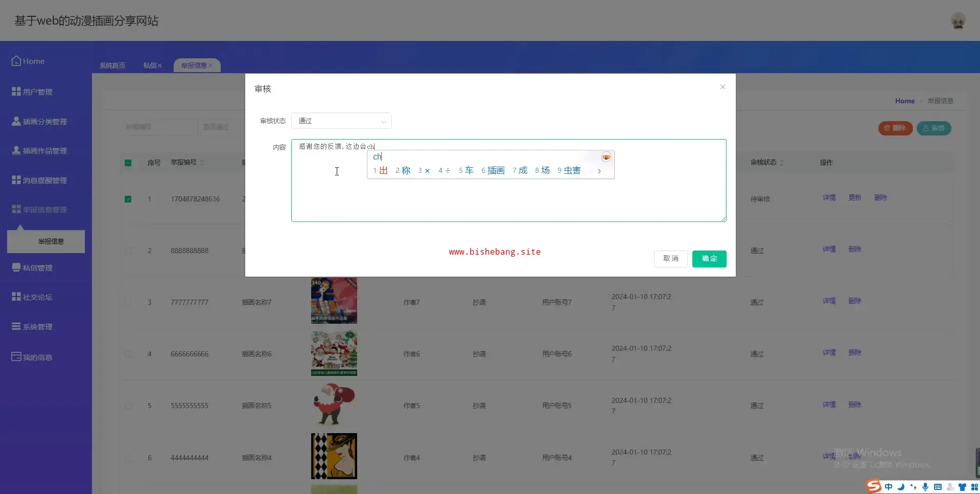Check the checkbox for row 2
The height and width of the screenshot is (494, 980).
(x=128, y=251)
